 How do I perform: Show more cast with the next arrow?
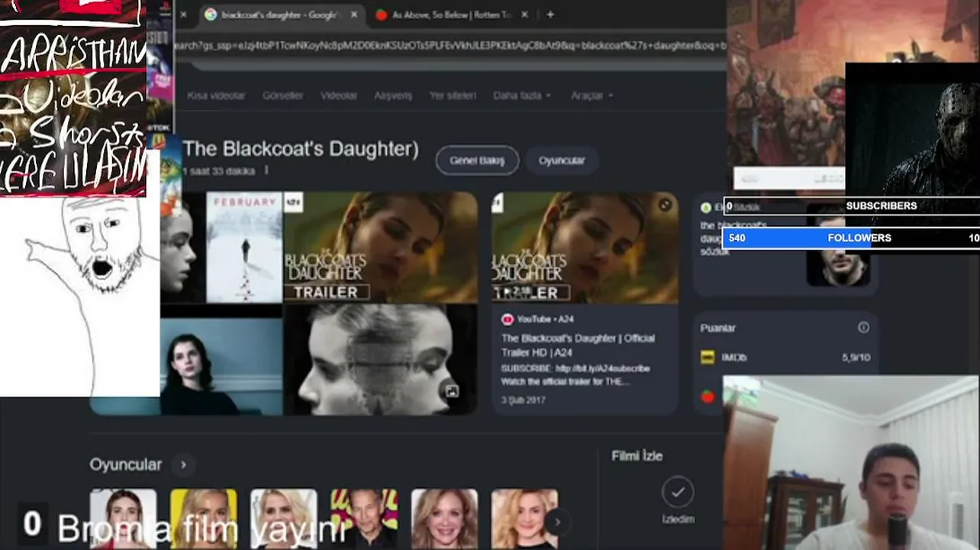point(557,522)
